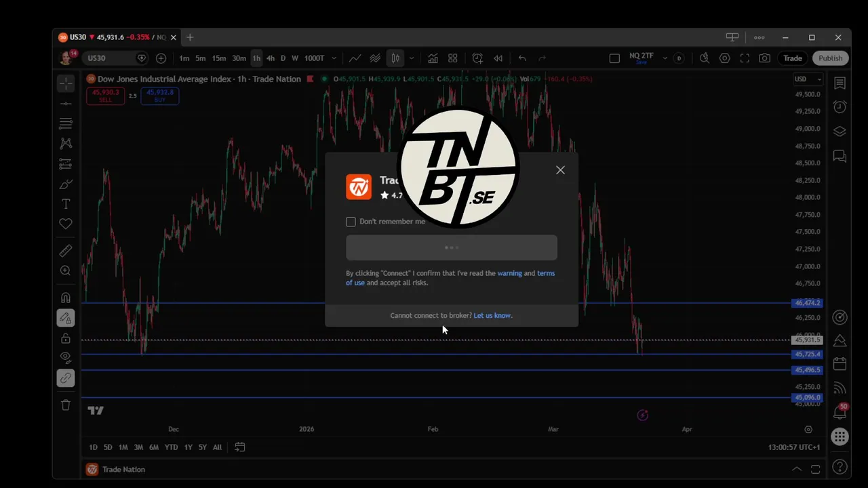Click the red SELL price button
The height and width of the screenshot is (488, 868).
click(x=105, y=96)
